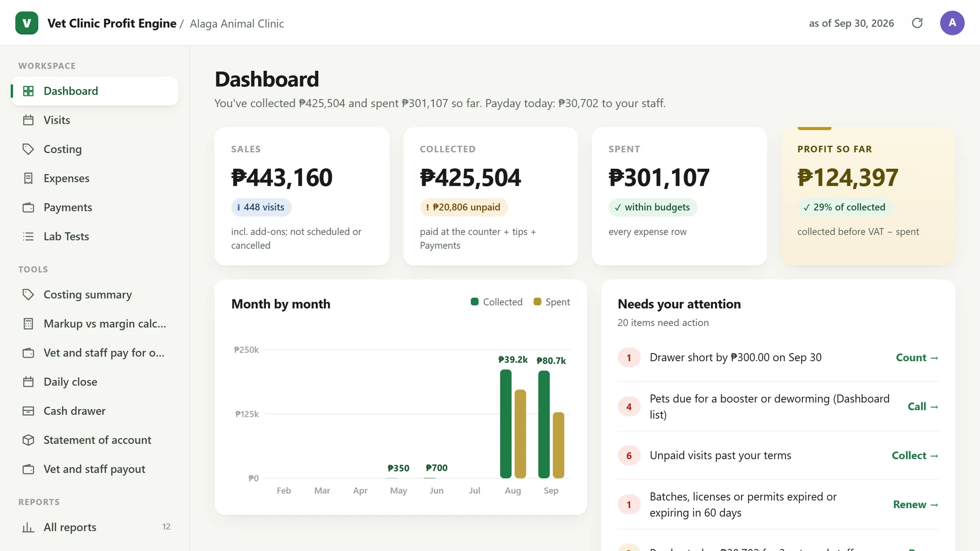This screenshot has width=980, height=551.
Task: Click the refresh icon beside the date
Action: click(x=917, y=23)
